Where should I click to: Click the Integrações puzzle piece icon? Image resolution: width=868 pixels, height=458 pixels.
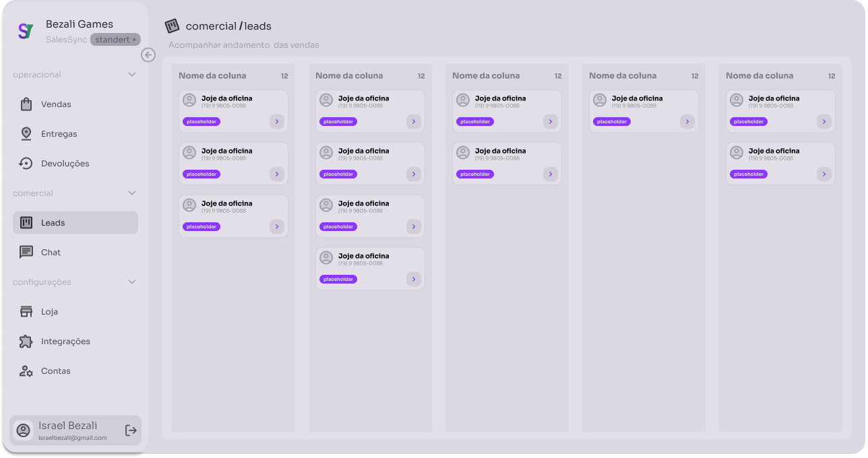tap(26, 341)
